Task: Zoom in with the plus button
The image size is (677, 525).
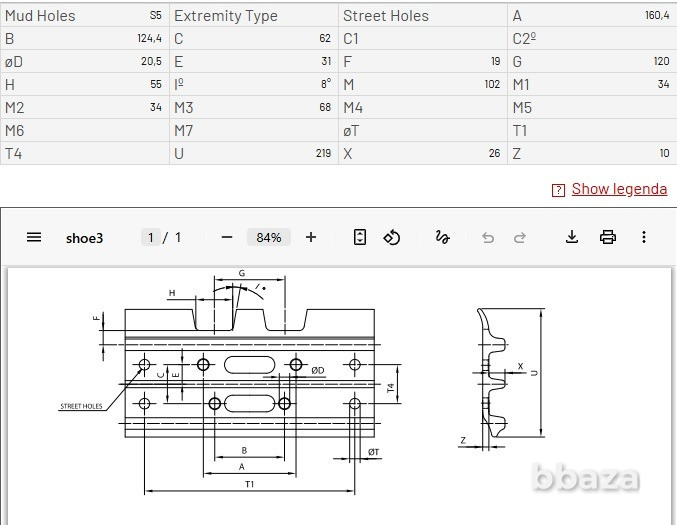Action: (x=311, y=237)
